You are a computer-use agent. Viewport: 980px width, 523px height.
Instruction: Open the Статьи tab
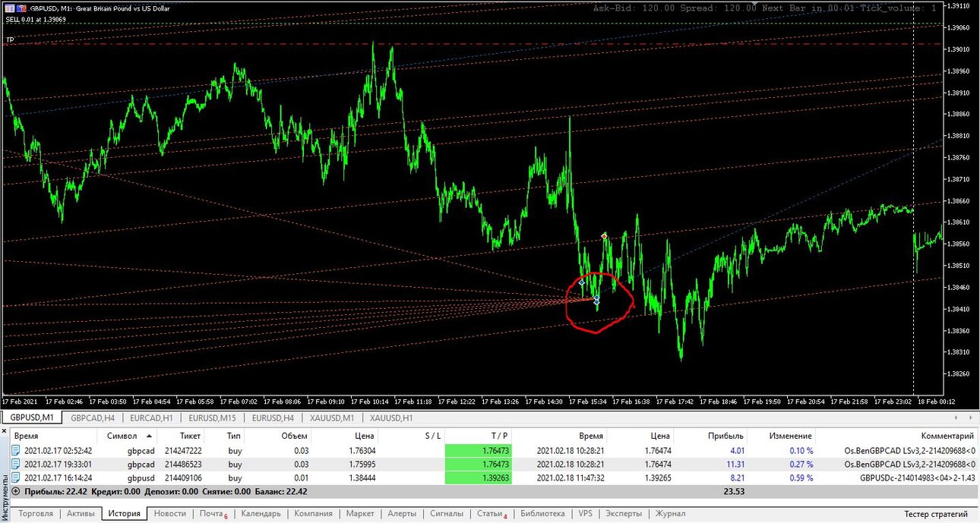click(x=492, y=514)
